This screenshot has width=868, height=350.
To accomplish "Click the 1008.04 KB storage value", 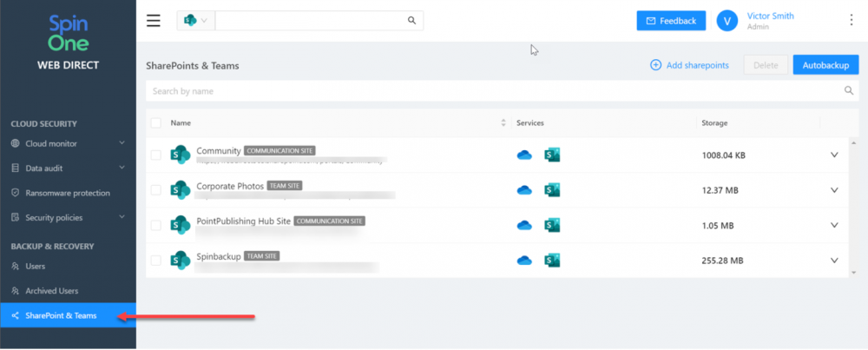I will (x=724, y=155).
